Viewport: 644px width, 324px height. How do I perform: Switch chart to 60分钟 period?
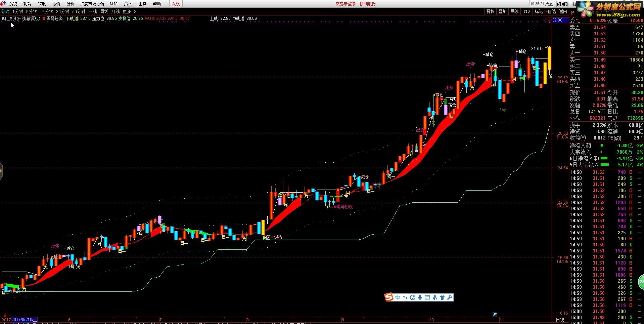tap(79, 11)
